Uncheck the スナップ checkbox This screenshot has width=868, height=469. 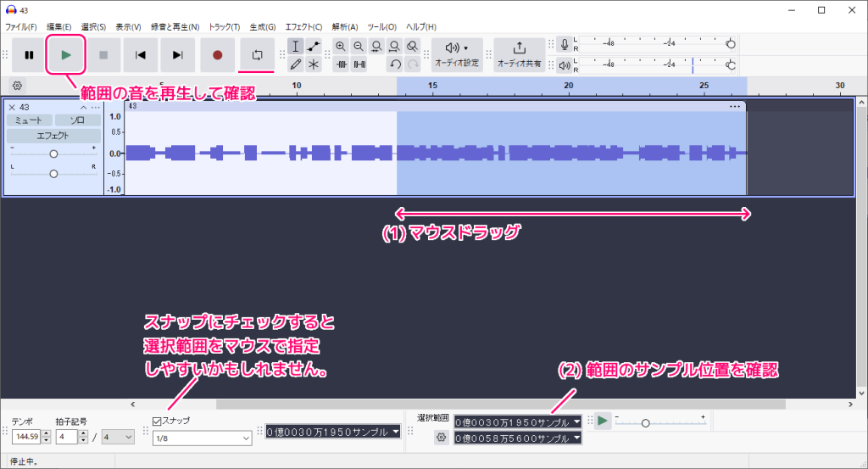(x=157, y=421)
